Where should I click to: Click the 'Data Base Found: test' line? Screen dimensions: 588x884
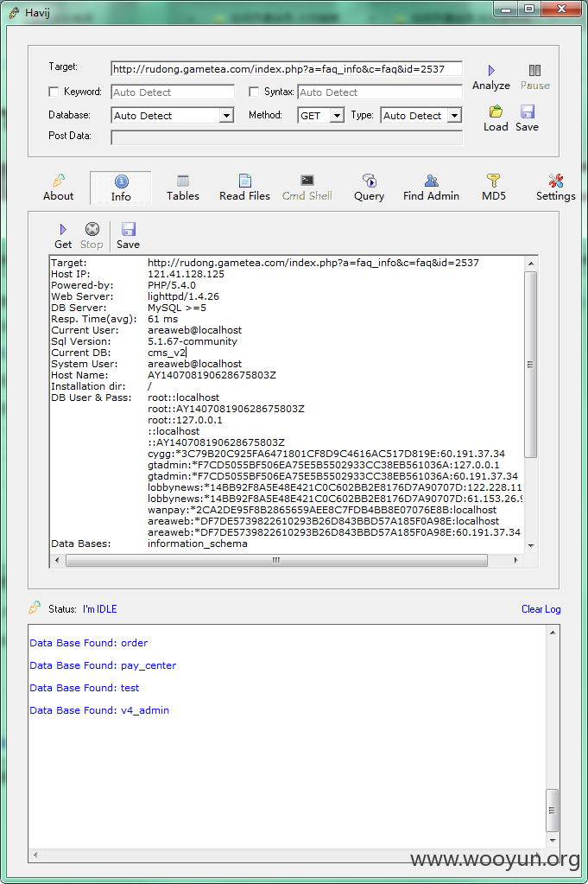pos(84,688)
